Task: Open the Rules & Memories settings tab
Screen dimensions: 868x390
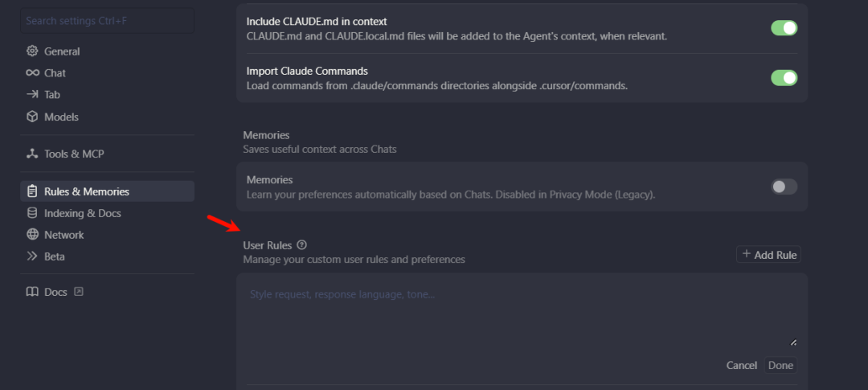Action: tap(86, 191)
